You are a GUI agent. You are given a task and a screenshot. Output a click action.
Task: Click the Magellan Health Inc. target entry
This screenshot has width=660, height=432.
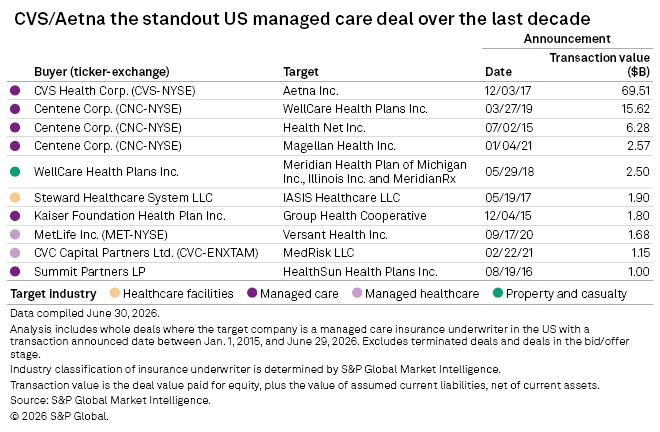tap(339, 146)
